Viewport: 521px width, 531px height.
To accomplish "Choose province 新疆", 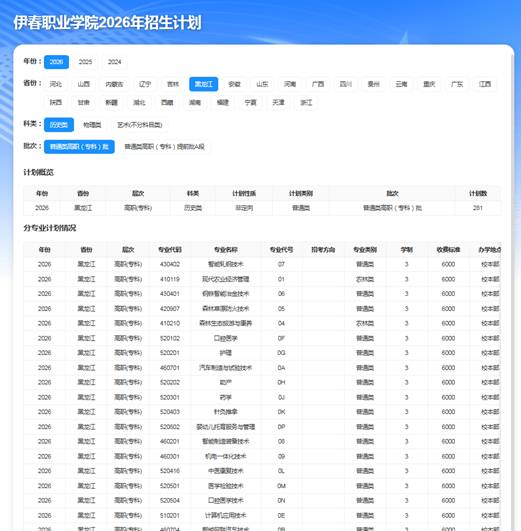I will pos(111,102).
